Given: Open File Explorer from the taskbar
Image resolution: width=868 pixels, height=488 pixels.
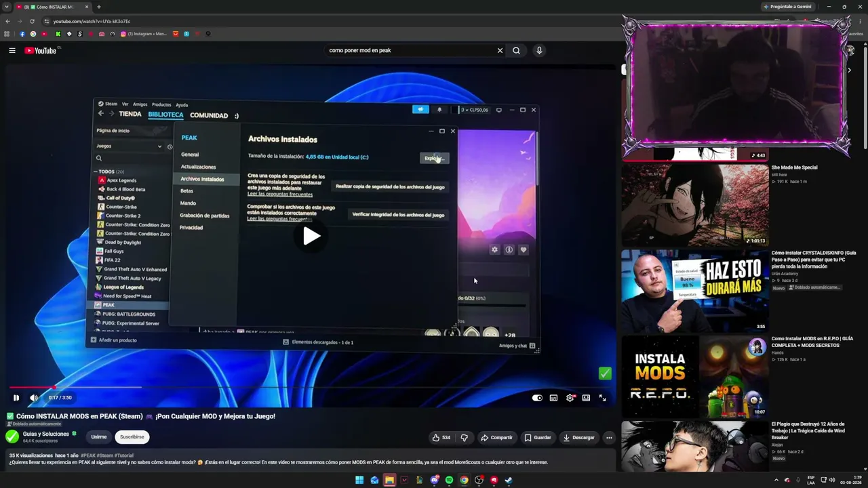Looking at the screenshot, I should [389, 481].
